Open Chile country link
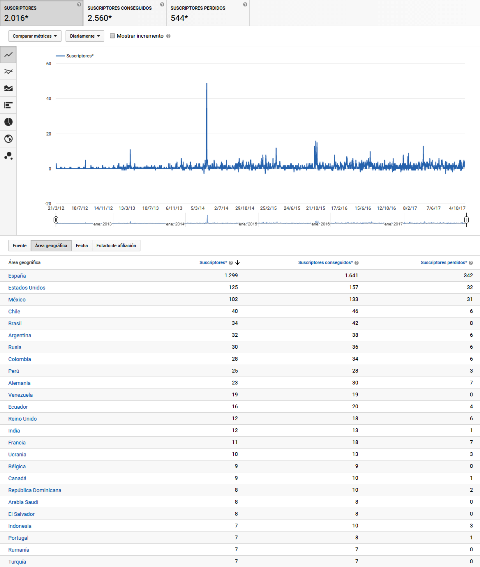Image resolution: width=480 pixels, height=567 pixels. 14,311
